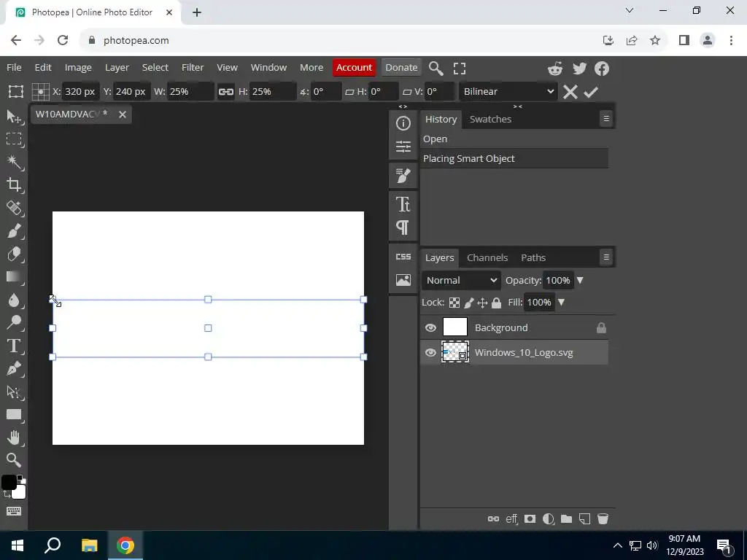The width and height of the screenshot is (747, 560).
Task: Confirm the transform with checkmark
Action: click(591, 91)
